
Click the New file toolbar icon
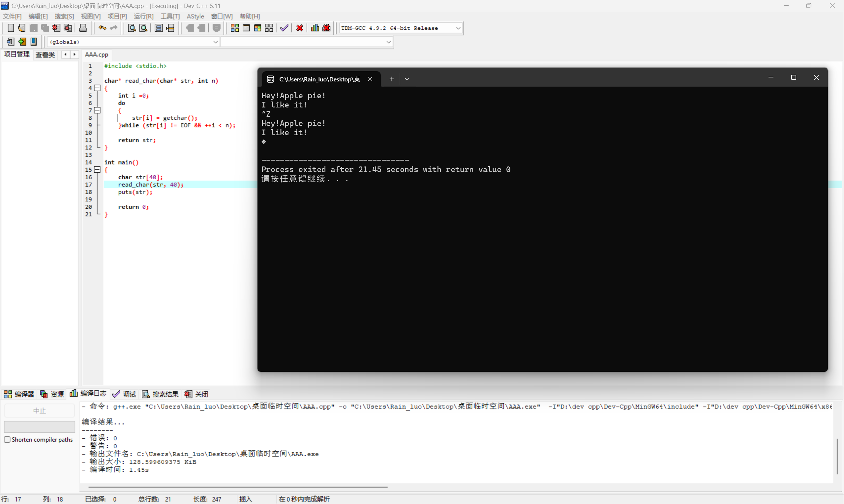11,28
